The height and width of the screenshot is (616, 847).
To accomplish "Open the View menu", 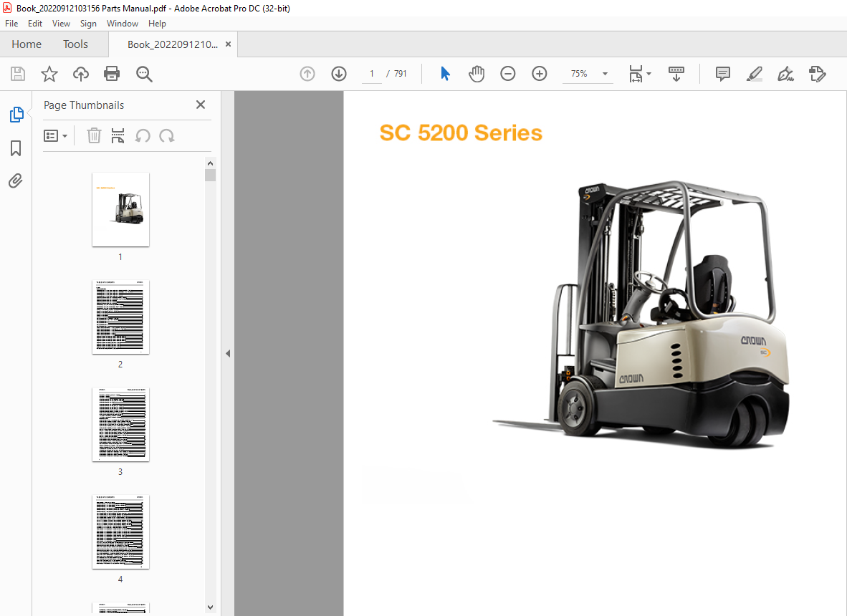I will tap(61, 24).
